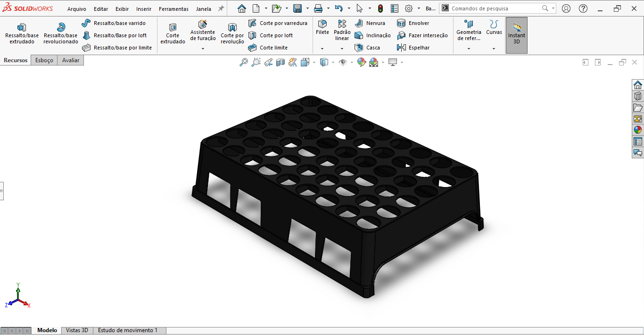Pick Ressalto/base por limite
The height and width of the screenshot is (335, 644).
(x=117, y=48)
